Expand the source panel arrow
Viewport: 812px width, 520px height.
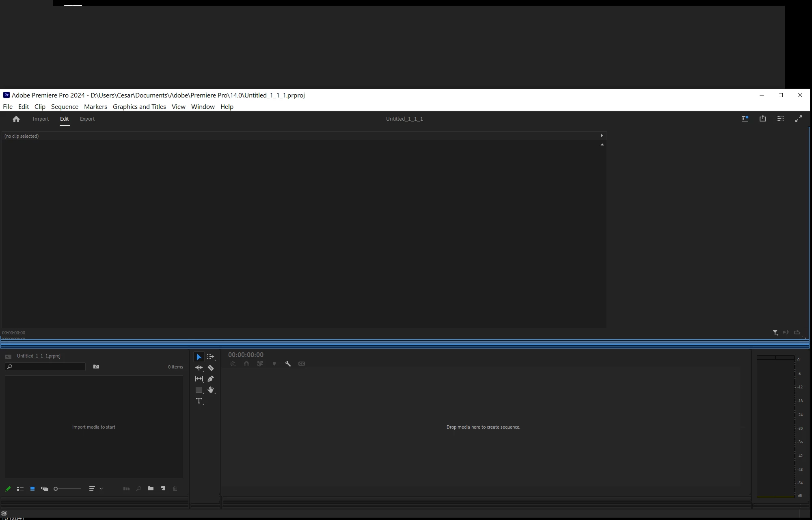(x=602, y=136)
